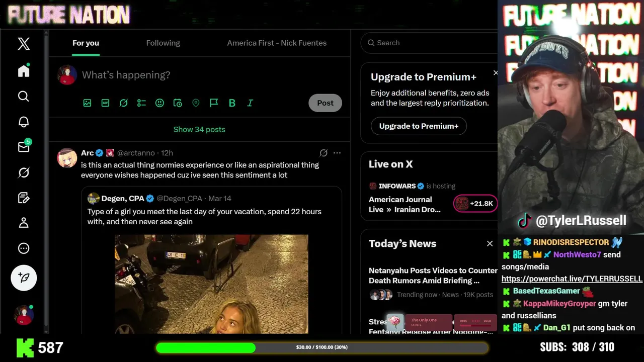
Task: Open More options circle icon in sidebar
Action: 24,248
